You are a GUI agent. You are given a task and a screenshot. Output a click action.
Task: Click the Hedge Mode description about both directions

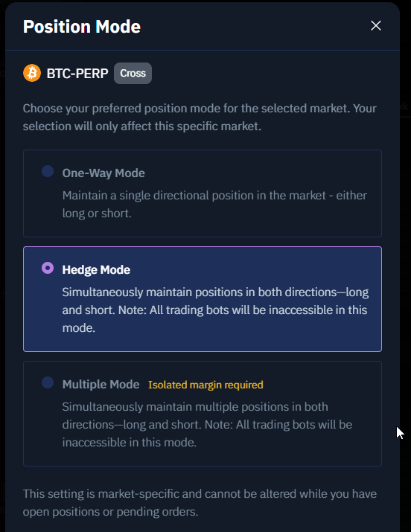click(x=215, y=310)
